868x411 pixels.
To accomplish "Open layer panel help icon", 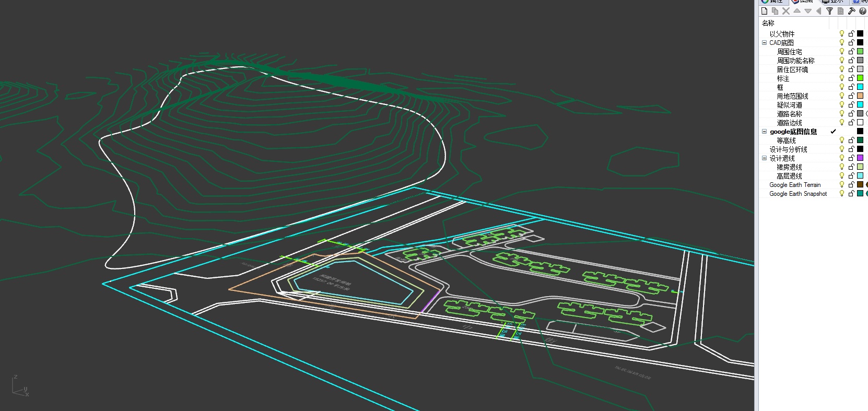I will 862,11.
